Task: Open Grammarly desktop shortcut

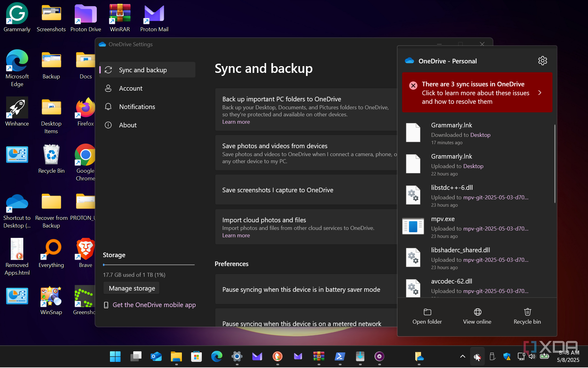Action: (x=17, y=17)
